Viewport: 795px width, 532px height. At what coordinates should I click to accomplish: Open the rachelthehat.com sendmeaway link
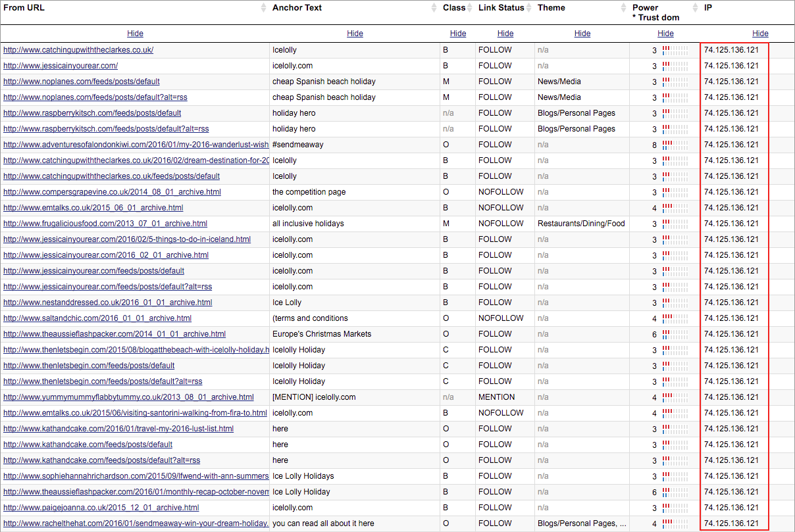pos(136,523)
